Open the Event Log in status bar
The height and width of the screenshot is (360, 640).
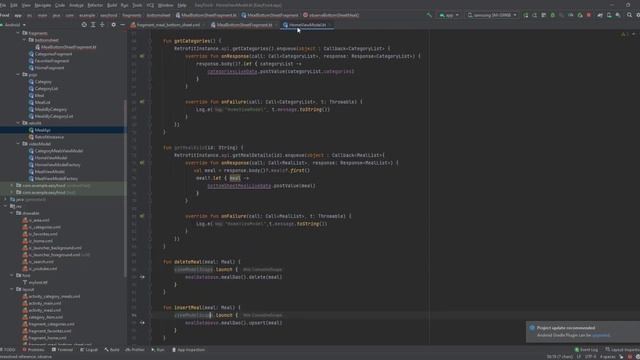click(586, 350)
